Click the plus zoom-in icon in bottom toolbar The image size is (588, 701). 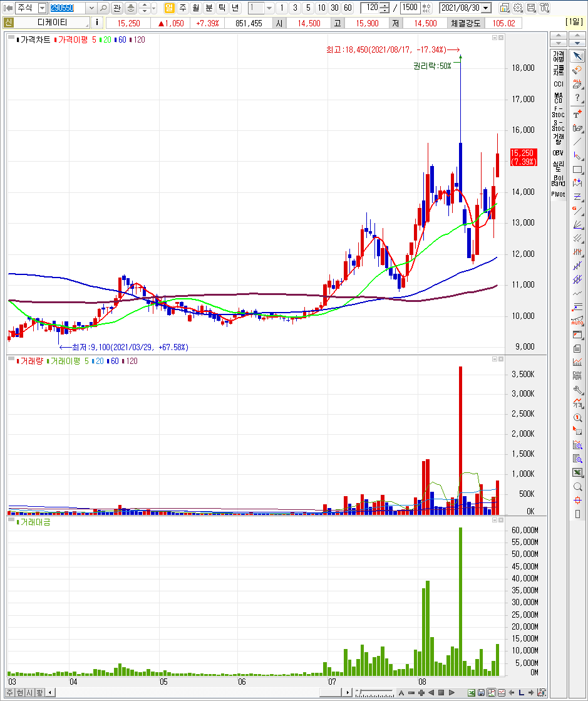pyautogui.click(x=421, y=693)
